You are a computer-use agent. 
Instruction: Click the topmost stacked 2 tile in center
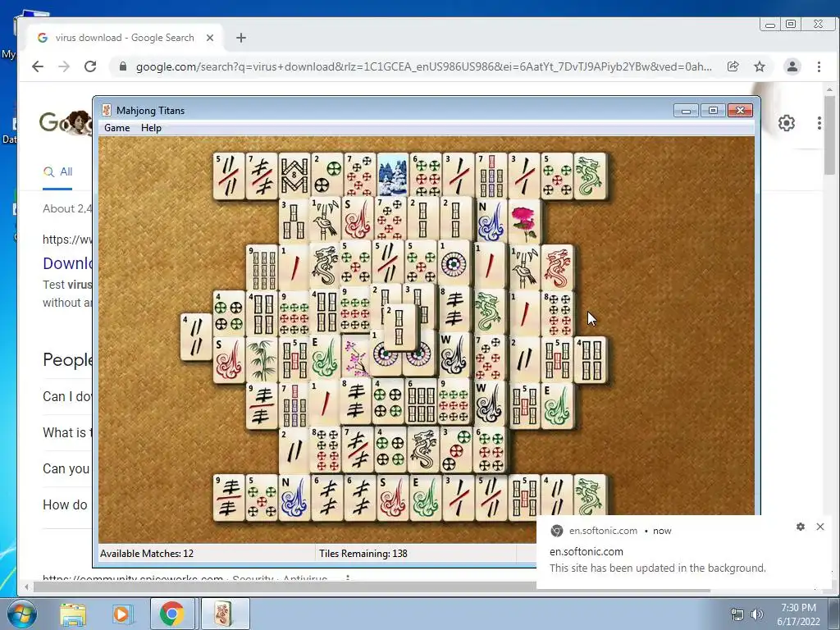399,328
